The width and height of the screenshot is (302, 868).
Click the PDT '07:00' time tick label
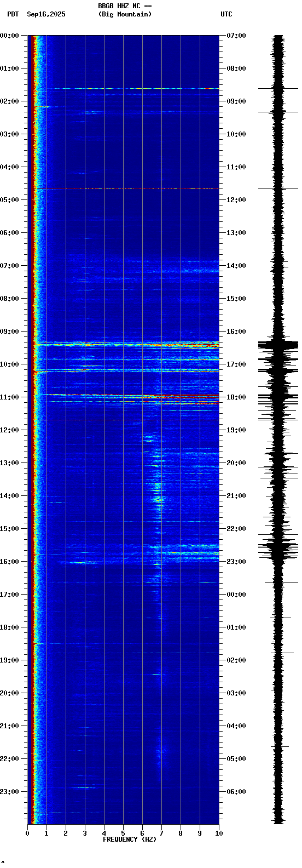point(9,266)
